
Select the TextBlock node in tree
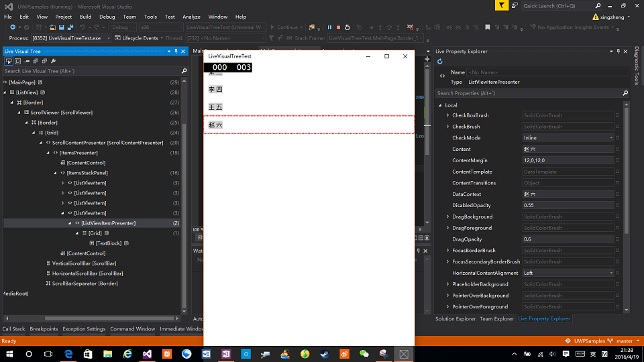click(x=108, y=243)
